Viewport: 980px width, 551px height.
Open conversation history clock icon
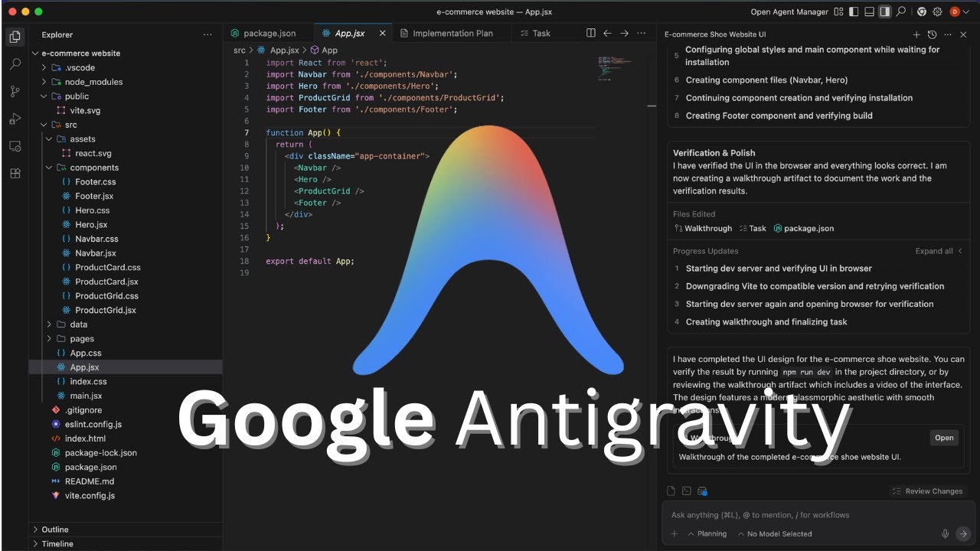[x=932, y=34]
